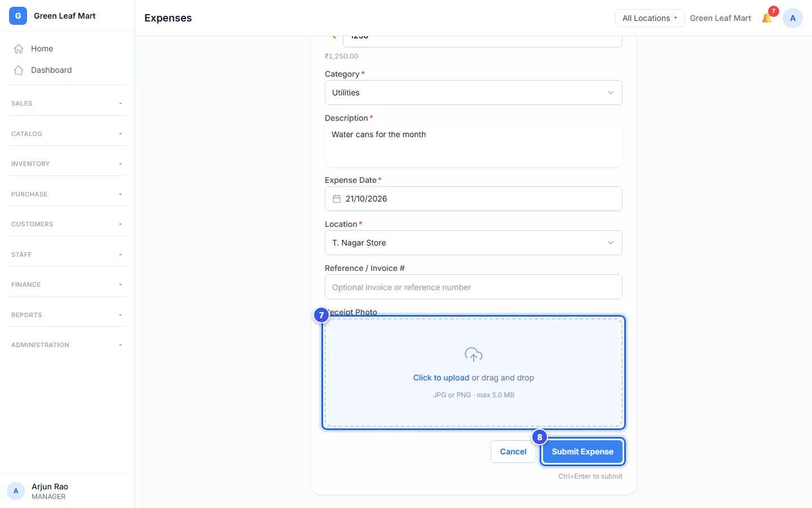Click the Submit Expense button

point(582,452)
